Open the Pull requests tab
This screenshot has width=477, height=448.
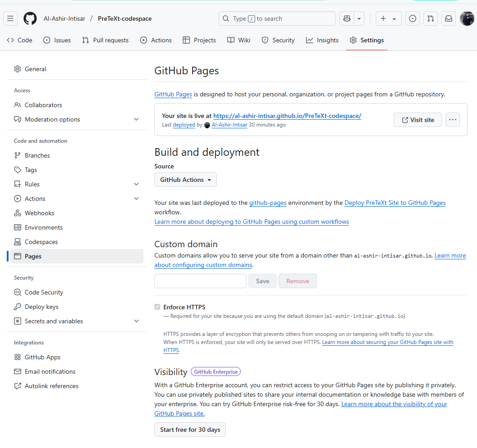tap(106, 40)
